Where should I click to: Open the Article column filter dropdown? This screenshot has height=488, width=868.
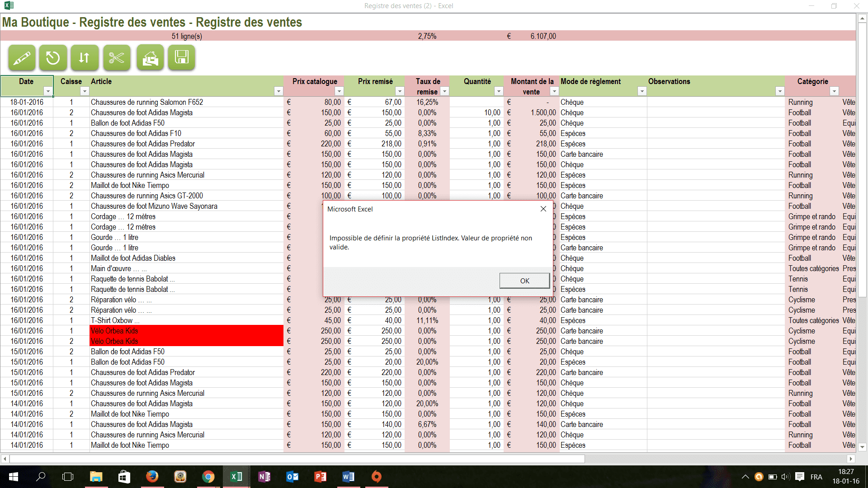tap(278, 91)
